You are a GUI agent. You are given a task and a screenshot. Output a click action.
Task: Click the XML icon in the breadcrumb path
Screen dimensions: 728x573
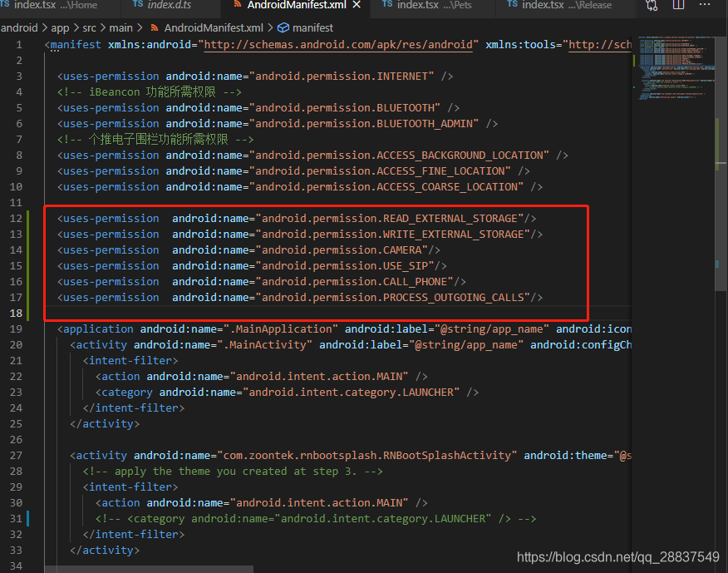click(154, 27)
